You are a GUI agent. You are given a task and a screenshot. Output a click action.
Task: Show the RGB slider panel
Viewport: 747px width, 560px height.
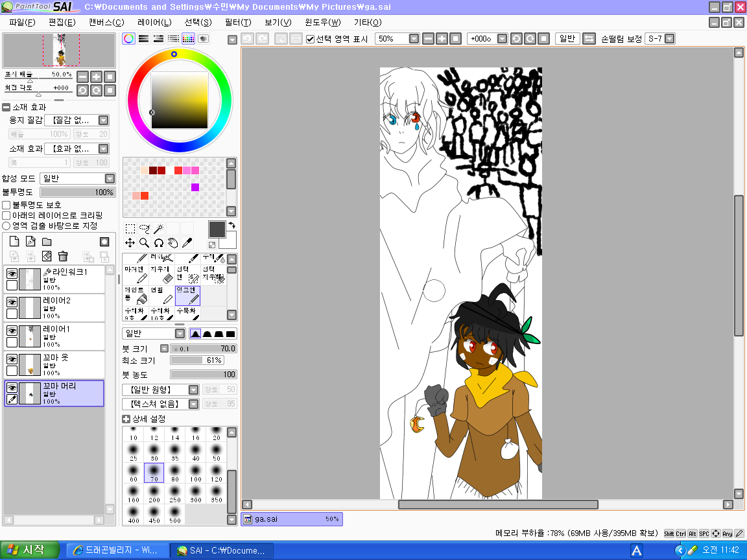click(x=143, y=39)
